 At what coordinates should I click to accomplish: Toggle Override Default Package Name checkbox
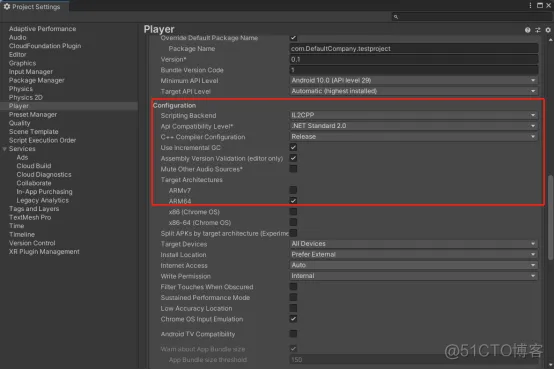point(293,37)
